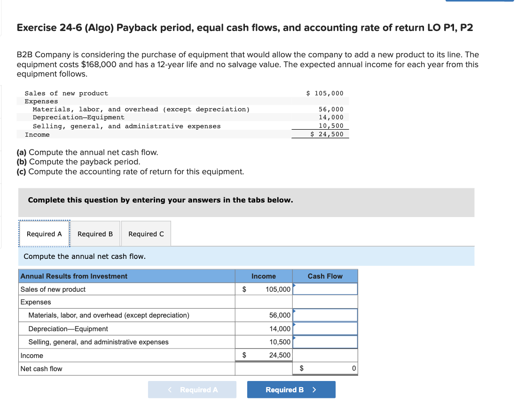
Task: Switch to the Required B tab
Action: [95, 233]
